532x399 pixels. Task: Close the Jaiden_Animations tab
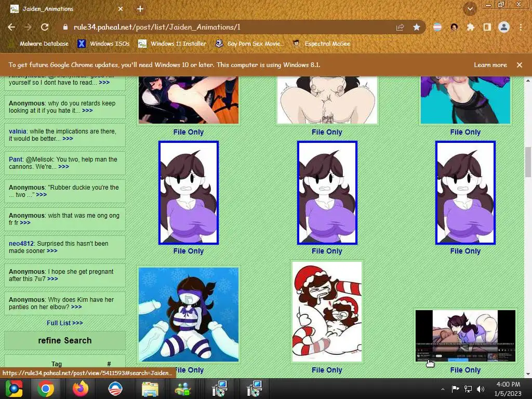(121, 9)
